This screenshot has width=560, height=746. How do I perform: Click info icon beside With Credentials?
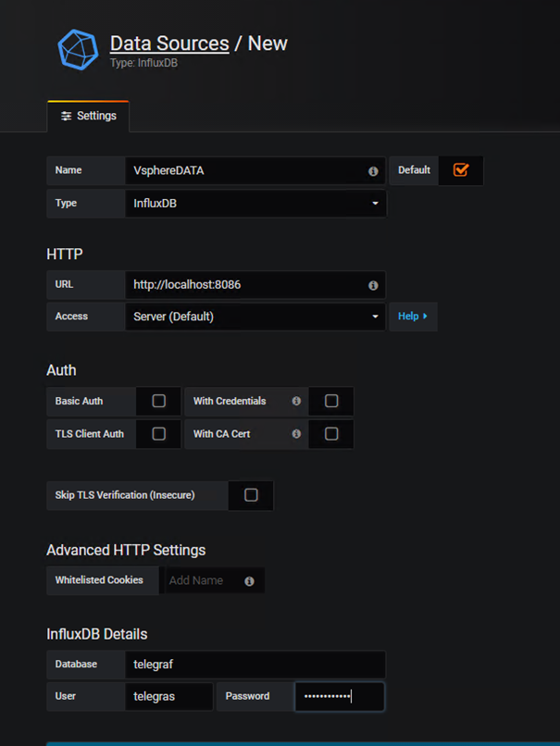pyautogui.click(x=296, y=402)
